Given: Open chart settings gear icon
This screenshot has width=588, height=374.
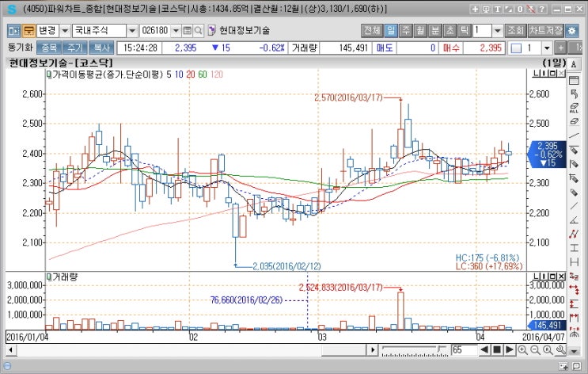Looking at the screenshot, I should click(572, 30).
